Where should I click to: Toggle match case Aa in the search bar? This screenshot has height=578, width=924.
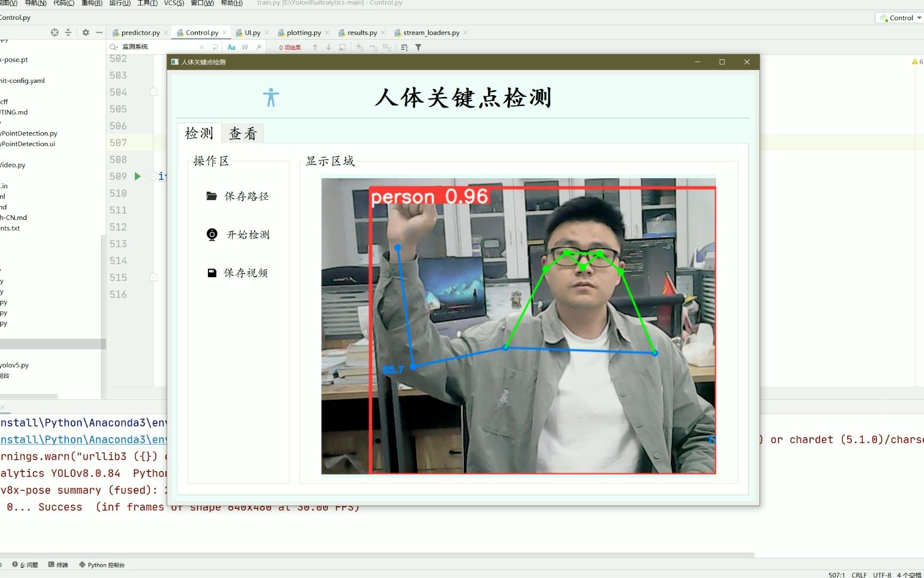coord(232,47)
